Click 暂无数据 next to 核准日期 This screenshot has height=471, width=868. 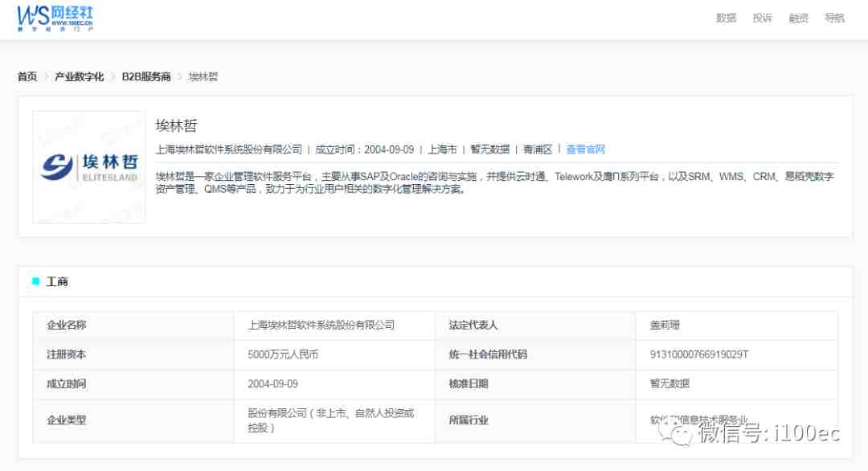click(x=669, y=384)
